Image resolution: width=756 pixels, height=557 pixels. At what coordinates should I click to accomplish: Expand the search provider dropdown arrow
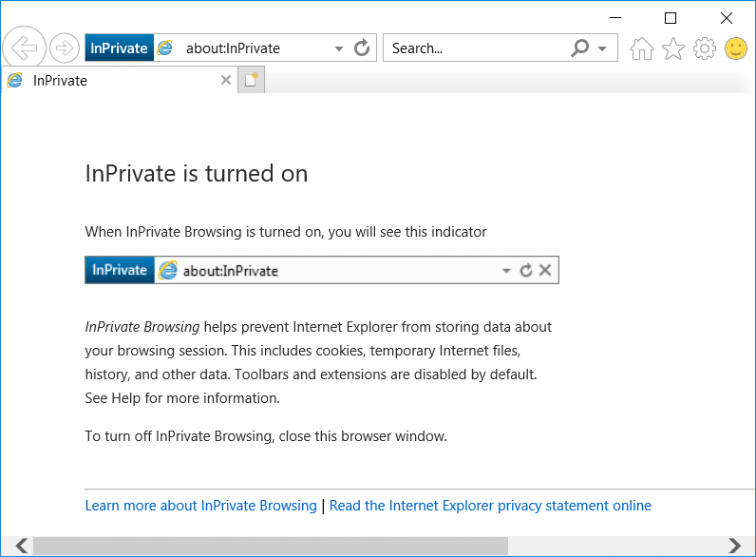point(603,48)
